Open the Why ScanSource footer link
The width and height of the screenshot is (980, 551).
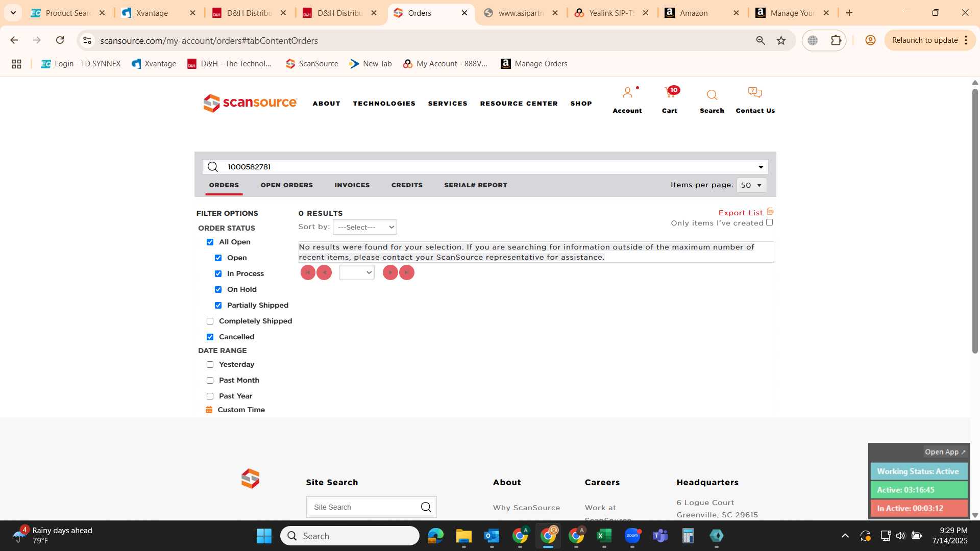[526, 508]
